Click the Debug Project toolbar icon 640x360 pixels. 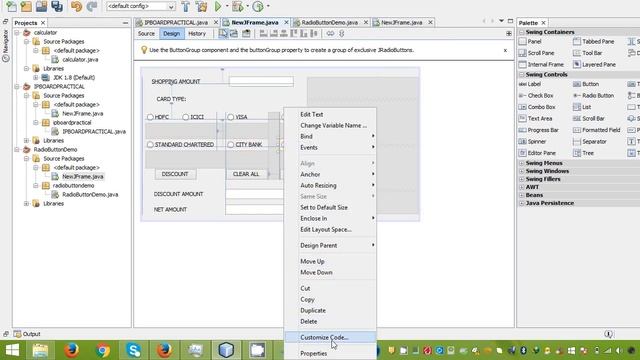click(237, 6)
